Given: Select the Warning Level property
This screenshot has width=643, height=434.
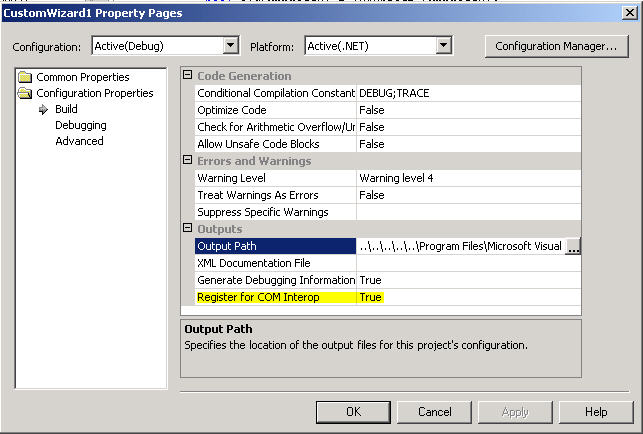Looking at the screenshot, I should (275, 178).
